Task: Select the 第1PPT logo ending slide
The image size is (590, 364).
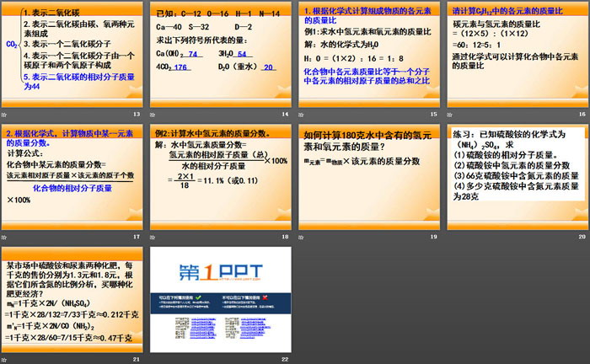Action: click(x=221, y=298)
